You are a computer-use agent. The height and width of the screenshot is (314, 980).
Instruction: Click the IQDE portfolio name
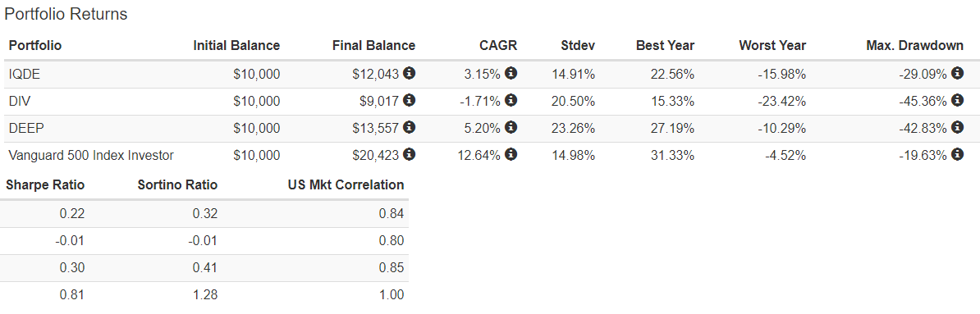pos(22,75)
